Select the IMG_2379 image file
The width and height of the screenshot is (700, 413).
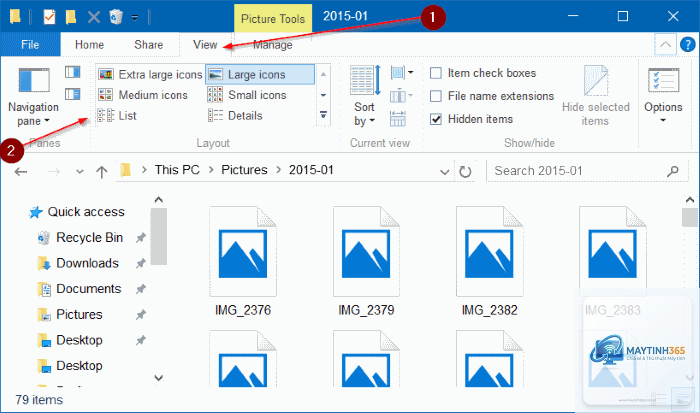click(366, 262)
